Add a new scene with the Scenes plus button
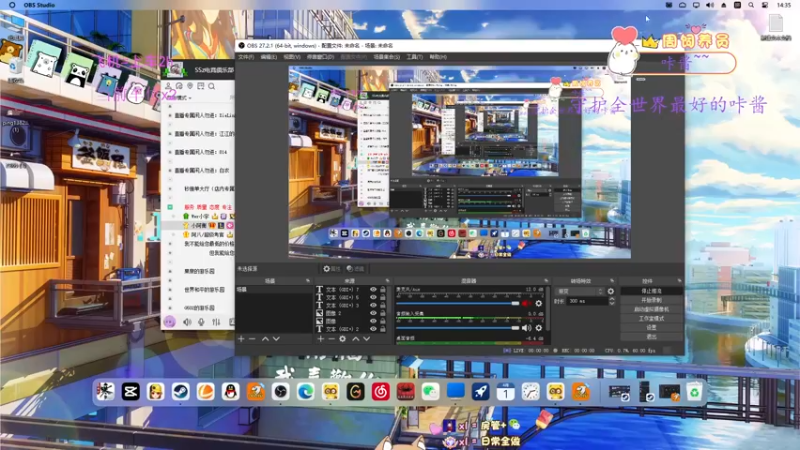The height and width of the screenshot is (450, 800). [x=241, y=339]
